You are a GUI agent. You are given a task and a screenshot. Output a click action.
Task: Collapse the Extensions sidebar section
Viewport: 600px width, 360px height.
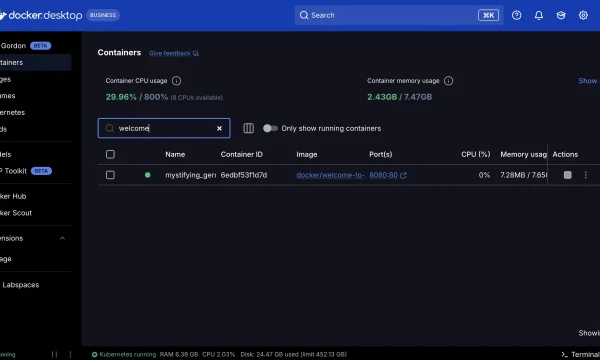point(62,238)
